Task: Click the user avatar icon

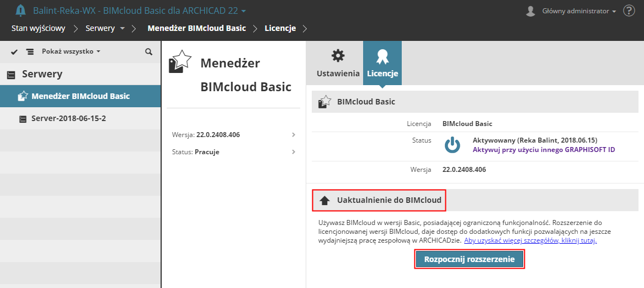Action: tap(531, 11)
